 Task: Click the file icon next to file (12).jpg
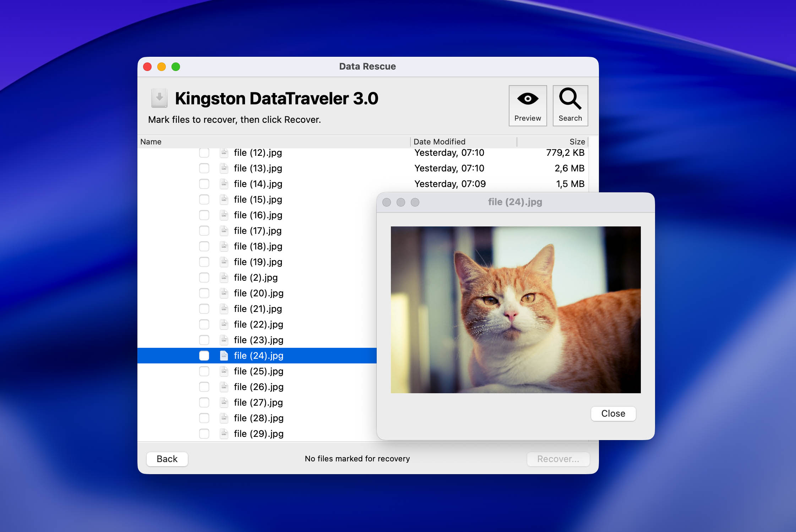tap(224, 153)
